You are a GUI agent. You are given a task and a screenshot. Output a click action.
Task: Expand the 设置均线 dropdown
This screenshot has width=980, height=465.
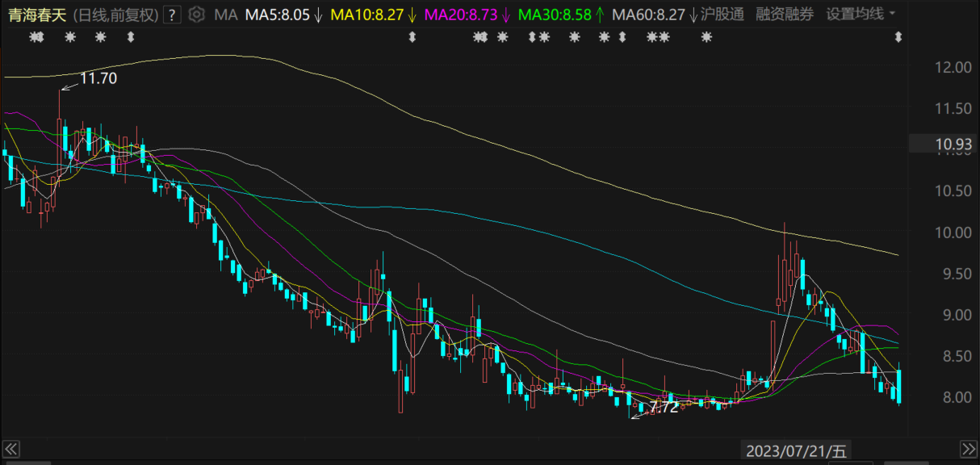click(861, 15)
